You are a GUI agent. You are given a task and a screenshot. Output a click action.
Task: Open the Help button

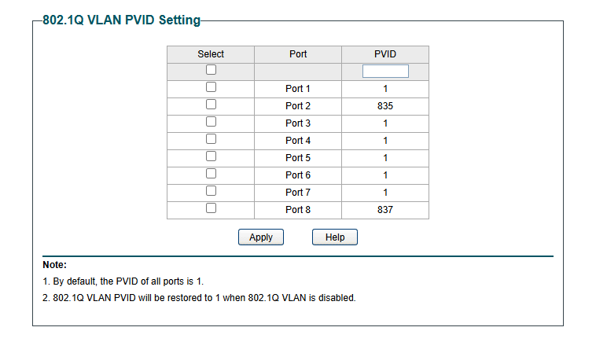pos(335,237)
